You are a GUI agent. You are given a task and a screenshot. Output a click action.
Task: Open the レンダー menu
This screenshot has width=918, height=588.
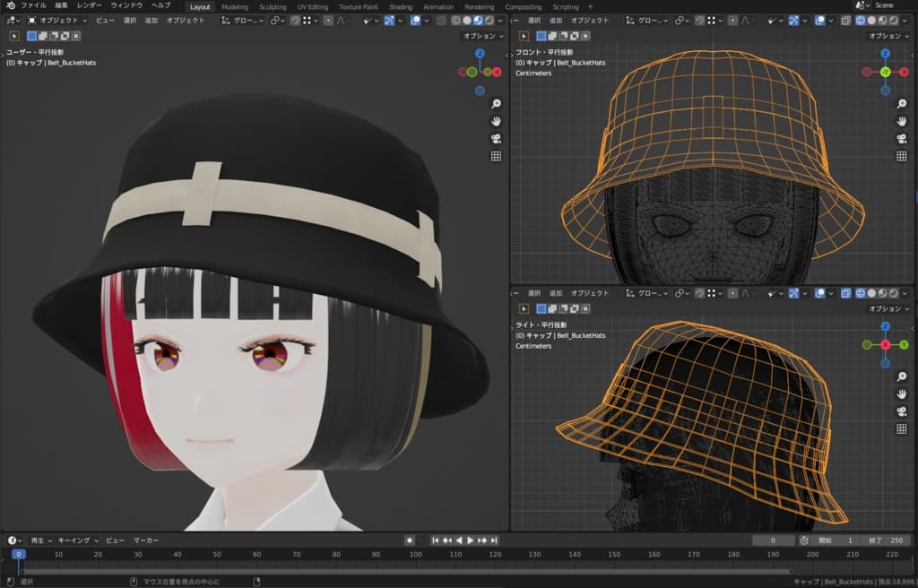[x=89, y=5]
